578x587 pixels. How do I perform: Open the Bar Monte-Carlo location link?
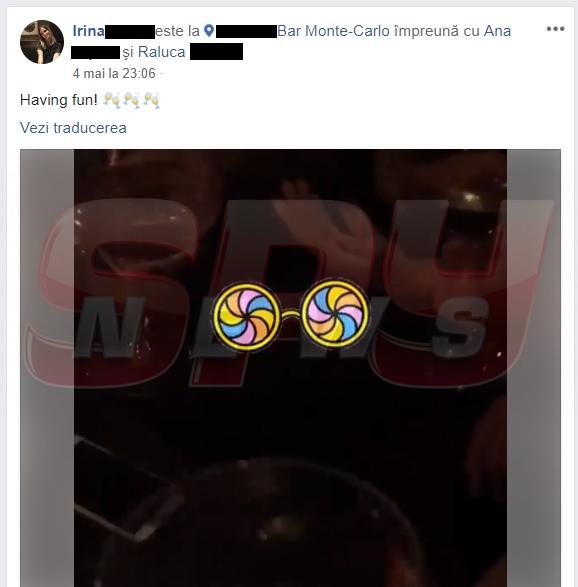(x=333, y=31)
